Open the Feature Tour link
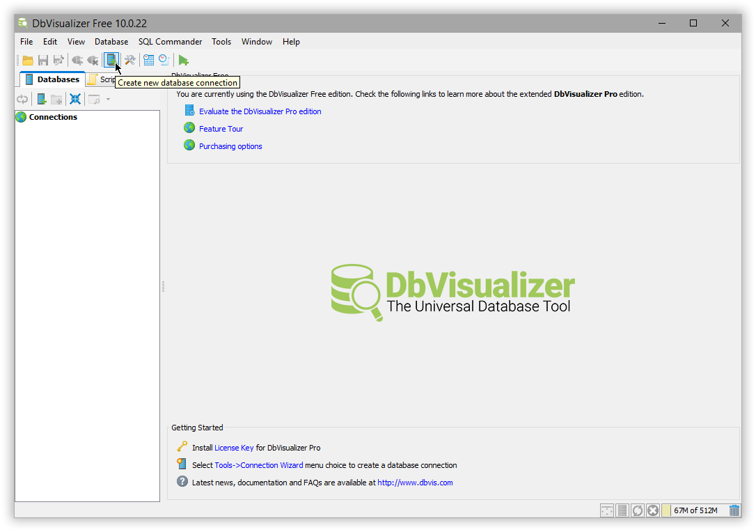The image size is (756, 532). (x=221, y=129)
